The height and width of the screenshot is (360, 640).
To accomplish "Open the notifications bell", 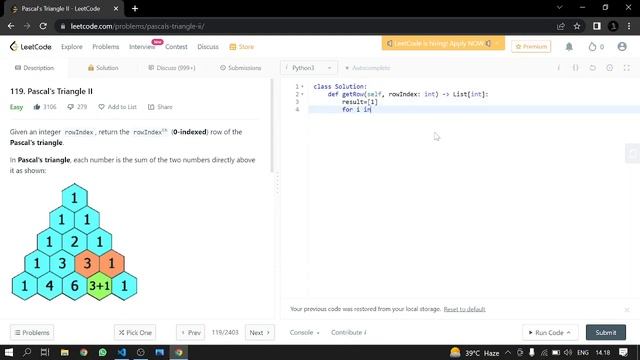I will click(x=569, y=47).
